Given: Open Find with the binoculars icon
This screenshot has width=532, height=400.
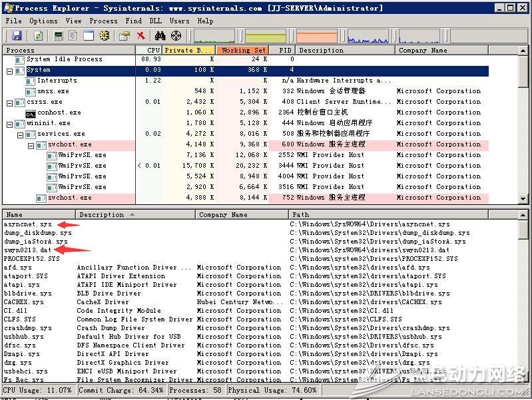Looking at the screenshot, I should tap(159, 35).
